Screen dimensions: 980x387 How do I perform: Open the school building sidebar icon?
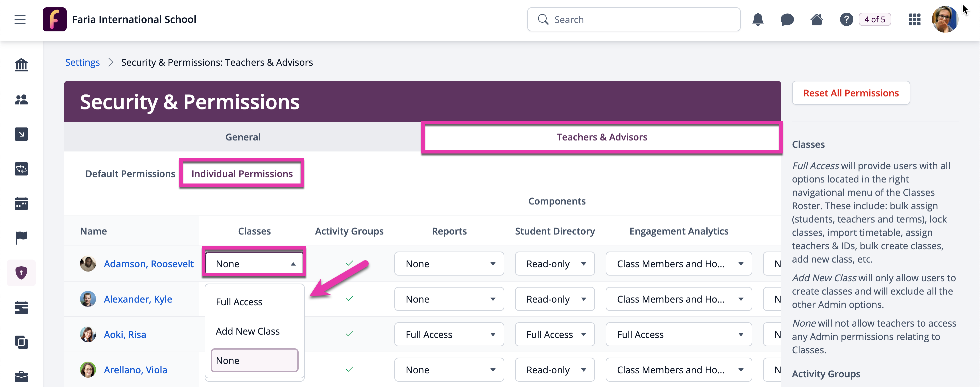[21, 65]
